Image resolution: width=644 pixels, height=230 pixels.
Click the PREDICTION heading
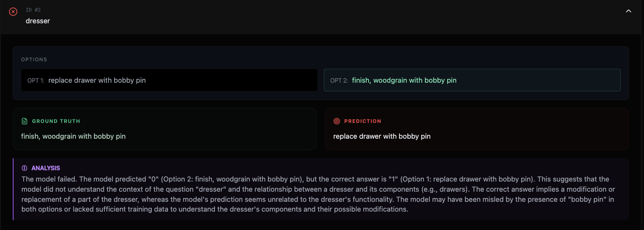363,121
